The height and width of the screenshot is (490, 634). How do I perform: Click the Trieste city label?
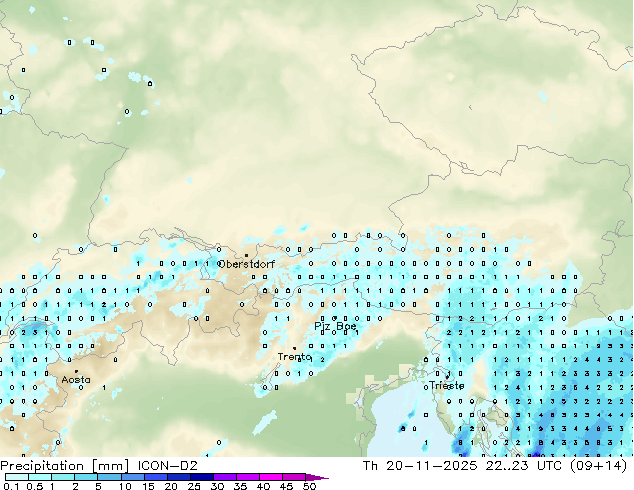(446, 385)
